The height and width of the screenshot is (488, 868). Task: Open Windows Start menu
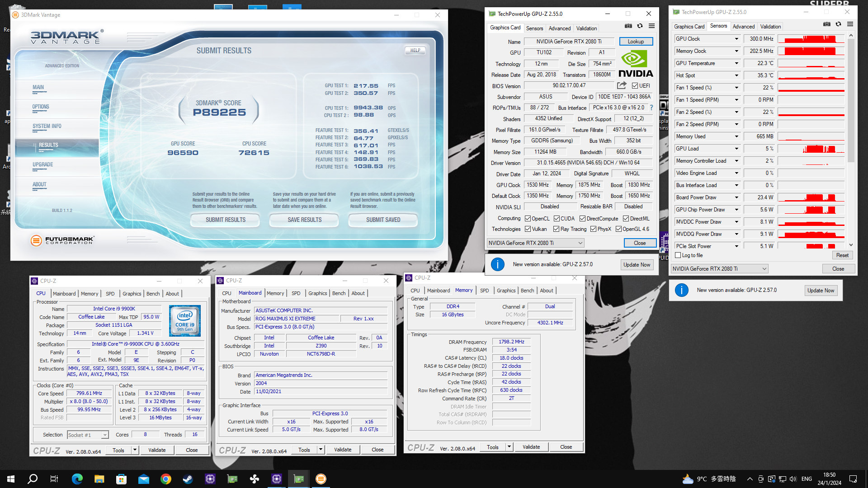click(x=11, y=479)
